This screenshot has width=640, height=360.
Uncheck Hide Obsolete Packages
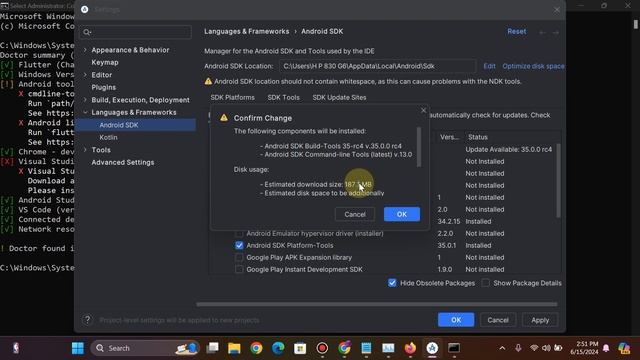pyautogui.click(x=392, y=283)
